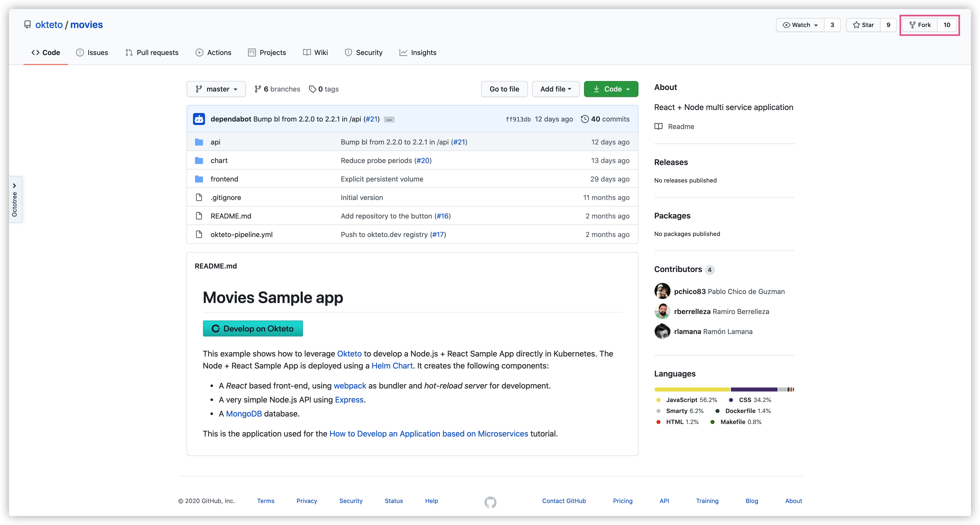Expand the Octotree sidebar arrow
Screen dimensions: 980x525
(14, 186)
